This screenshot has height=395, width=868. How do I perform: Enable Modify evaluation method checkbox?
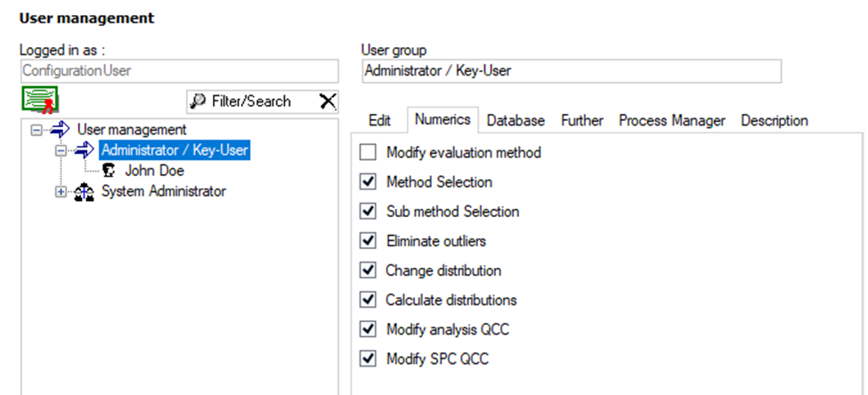[368, 152]
